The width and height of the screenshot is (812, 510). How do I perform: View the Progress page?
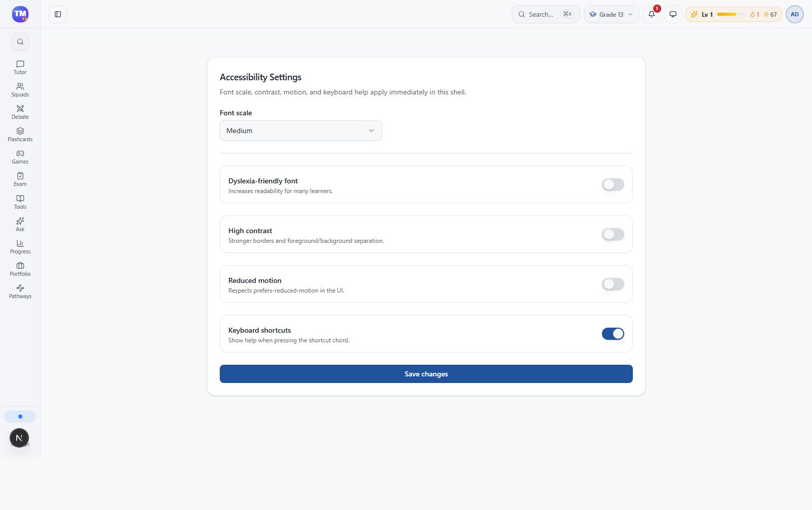[20, 247]
